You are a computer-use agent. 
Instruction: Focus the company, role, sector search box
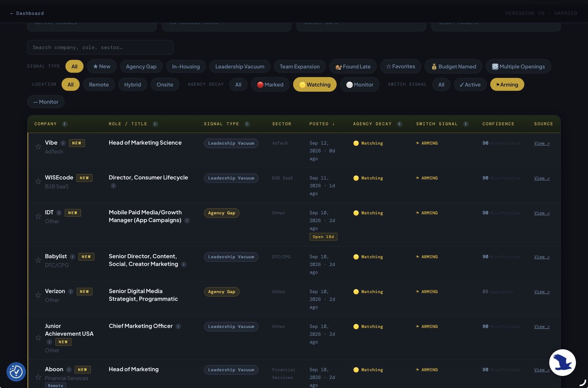[x=100, y=47]
